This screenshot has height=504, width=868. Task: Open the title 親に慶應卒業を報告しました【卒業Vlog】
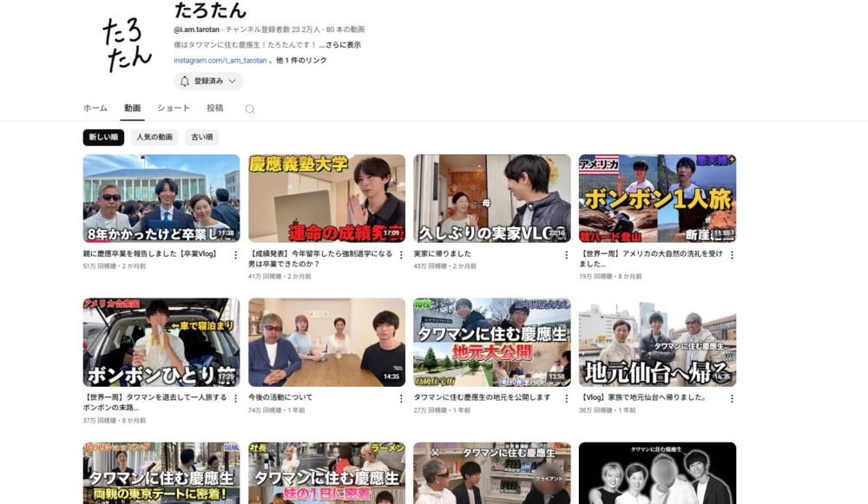(x=150, y=254)
